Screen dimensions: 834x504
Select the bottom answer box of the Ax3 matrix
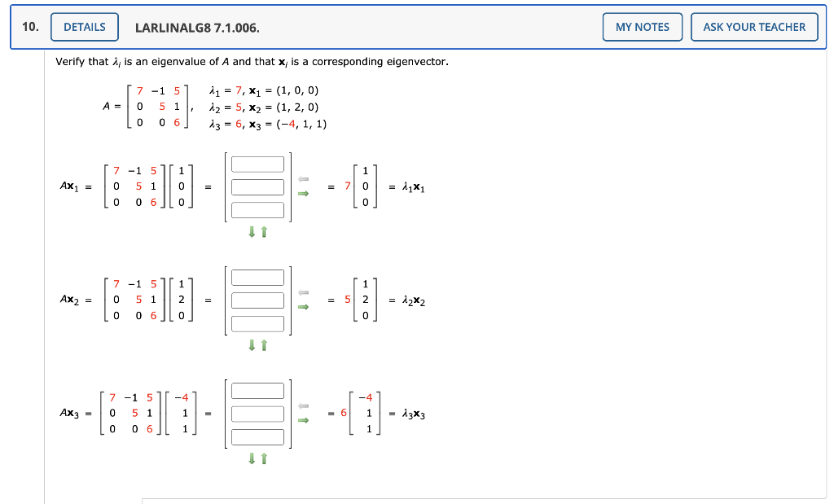[257, 436]
